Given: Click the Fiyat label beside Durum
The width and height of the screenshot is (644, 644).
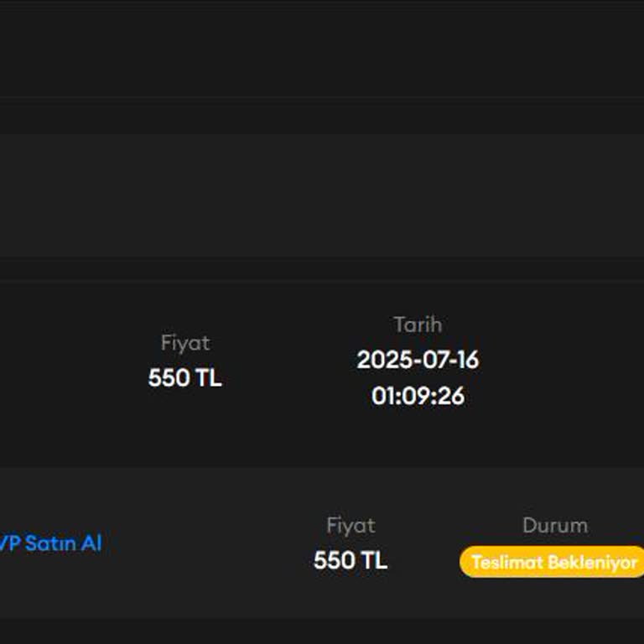Looking at the screenshot, I should (351, 526).
